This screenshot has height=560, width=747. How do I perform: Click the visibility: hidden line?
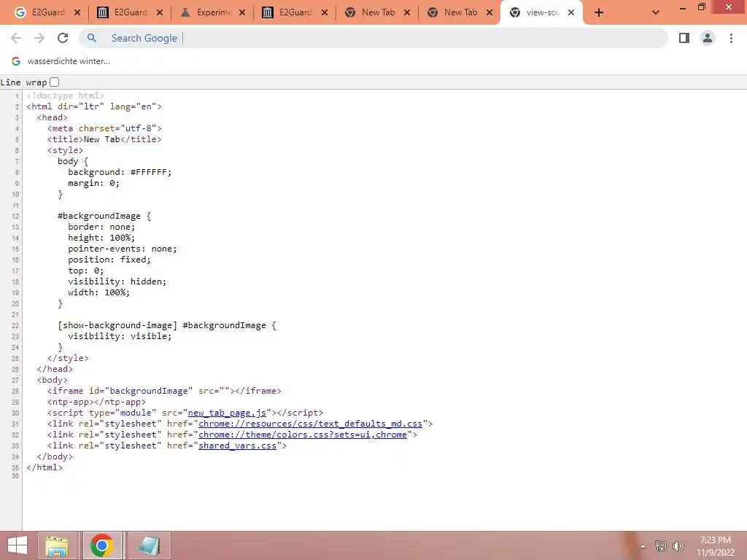click(117, 282)
